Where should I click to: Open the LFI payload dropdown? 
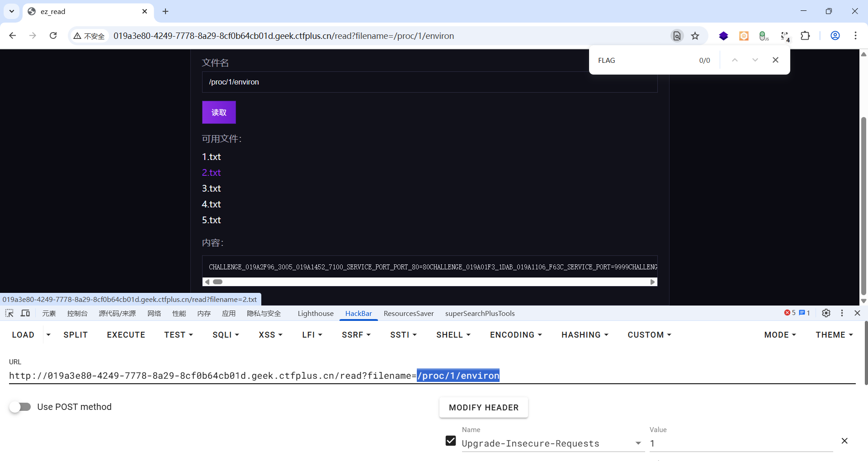(x=312, y=335)
